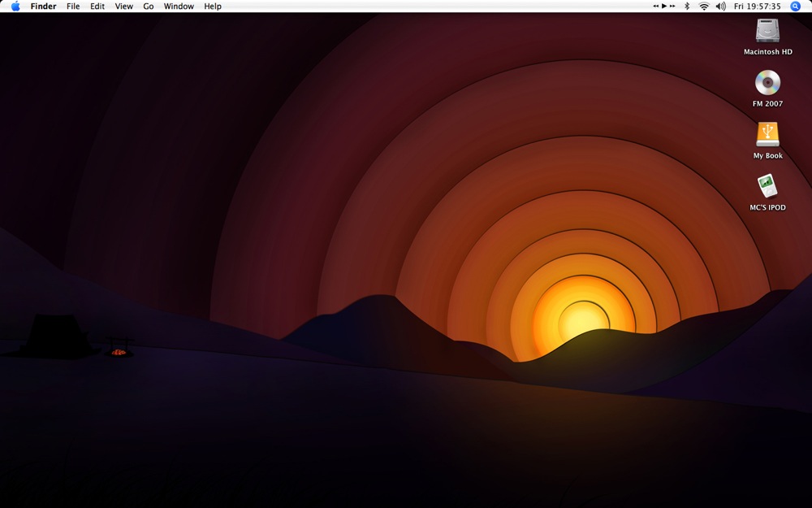
Task: Select the FM 2007 disc icon
Action: click(767, 83)
